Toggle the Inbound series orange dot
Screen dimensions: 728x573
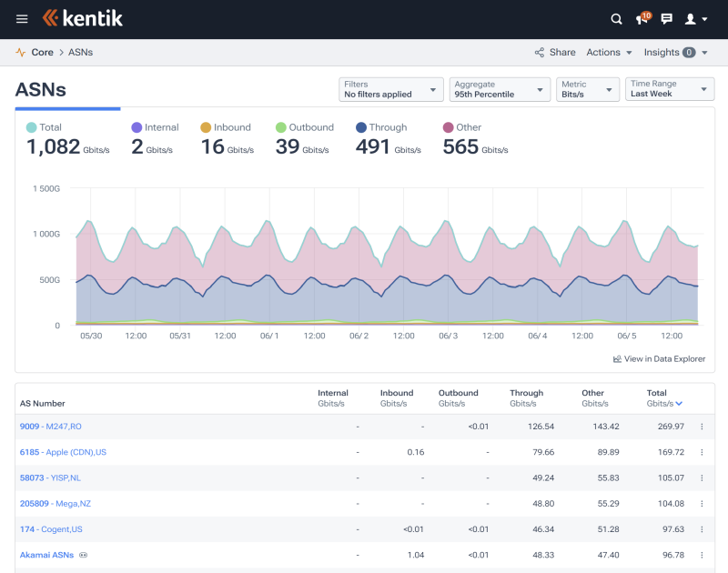[206, 127]
